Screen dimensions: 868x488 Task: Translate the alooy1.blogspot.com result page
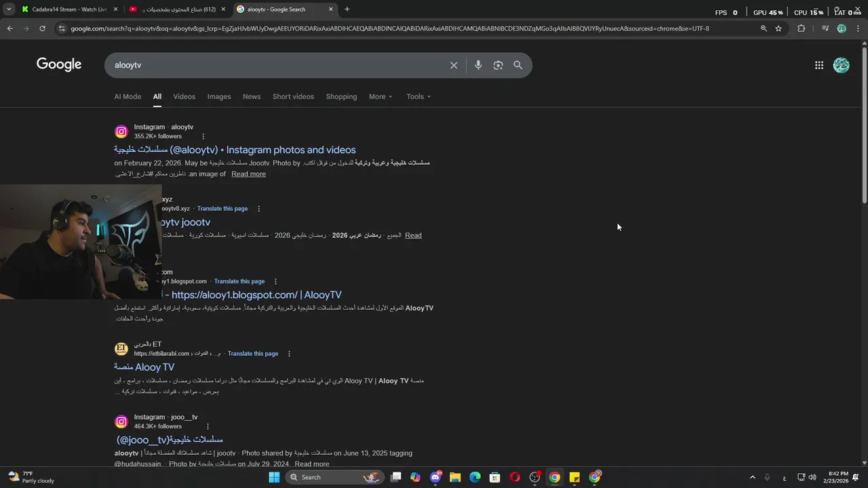pyautogui.click(x=239, y=281)
